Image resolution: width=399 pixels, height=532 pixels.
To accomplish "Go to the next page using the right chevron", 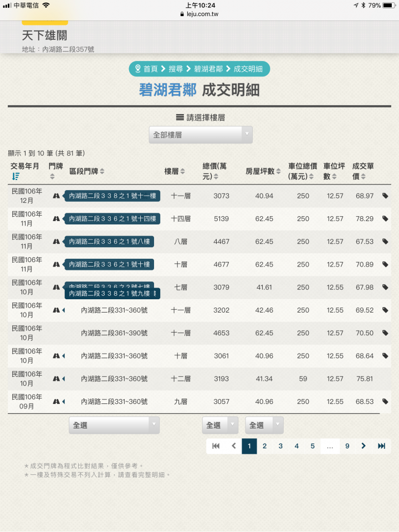I will click(364, 446).
